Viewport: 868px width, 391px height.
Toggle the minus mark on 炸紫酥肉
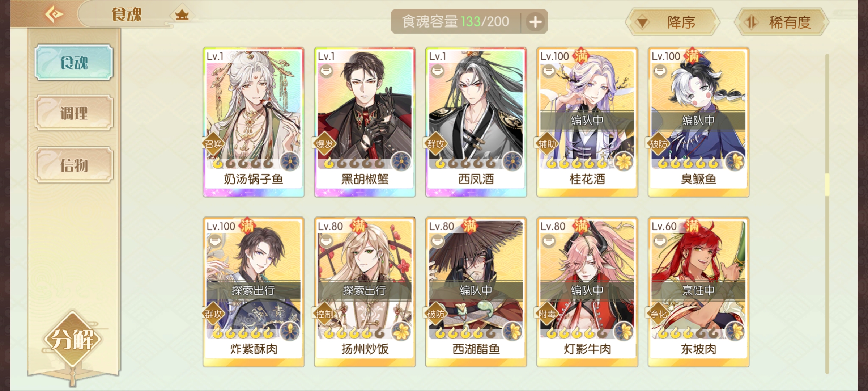[215, 241]
